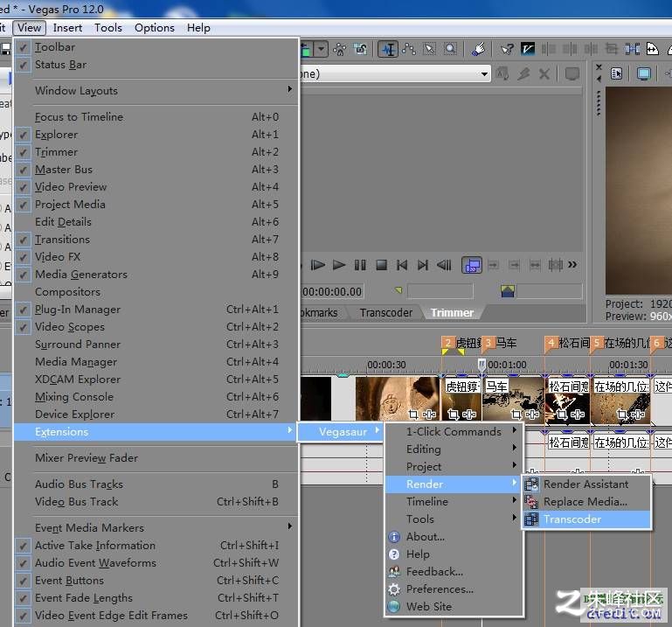
Task: Toggle the Project Media window item
Action: [x=156, y=205]
